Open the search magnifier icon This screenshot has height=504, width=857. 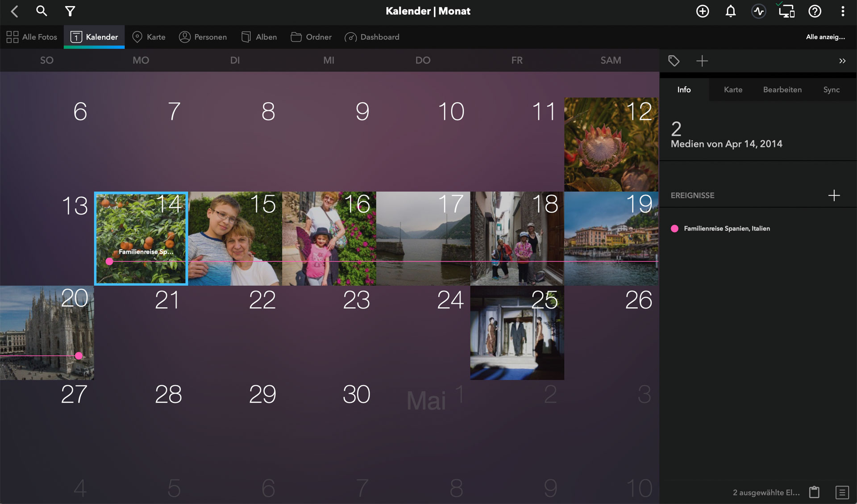42,11
